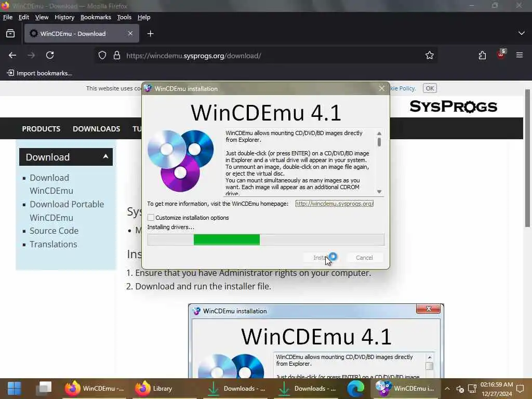Click the WinCDEmu discs logo in dialog

click(x=180, y=161)
